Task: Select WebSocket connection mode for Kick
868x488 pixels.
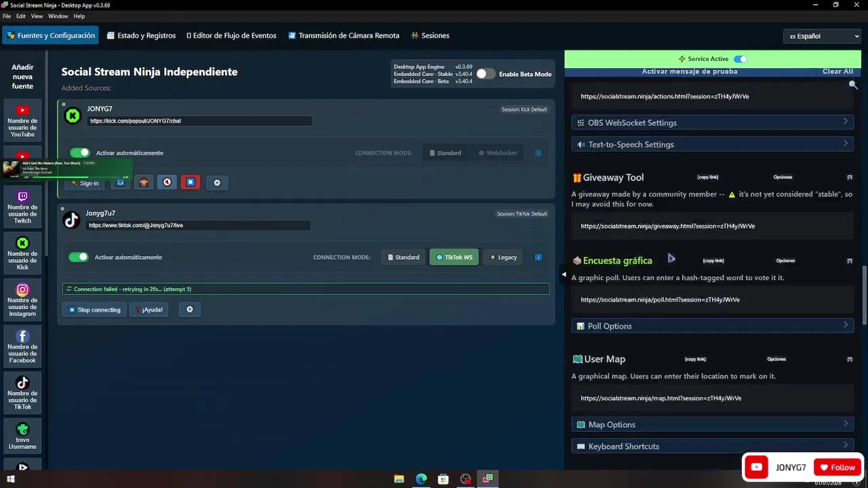Action: pyautogui.click(x=498, y=153)
